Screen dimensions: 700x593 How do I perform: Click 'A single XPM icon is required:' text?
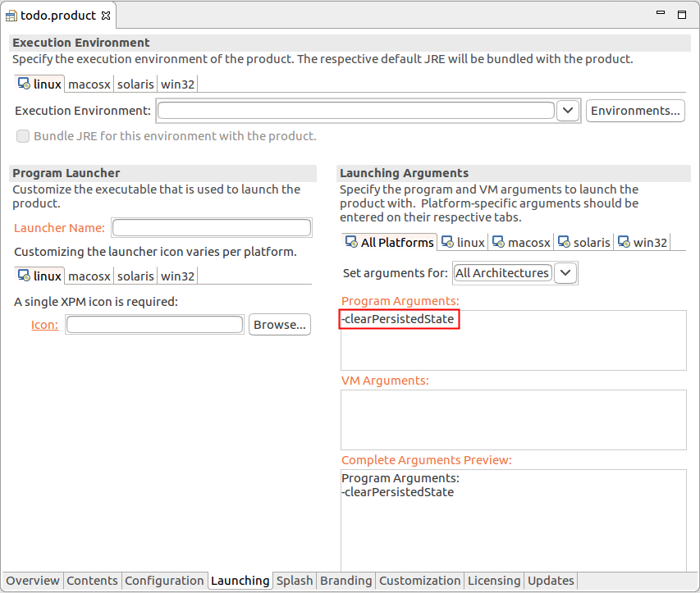pyautogui.click(x=96, y=302)
